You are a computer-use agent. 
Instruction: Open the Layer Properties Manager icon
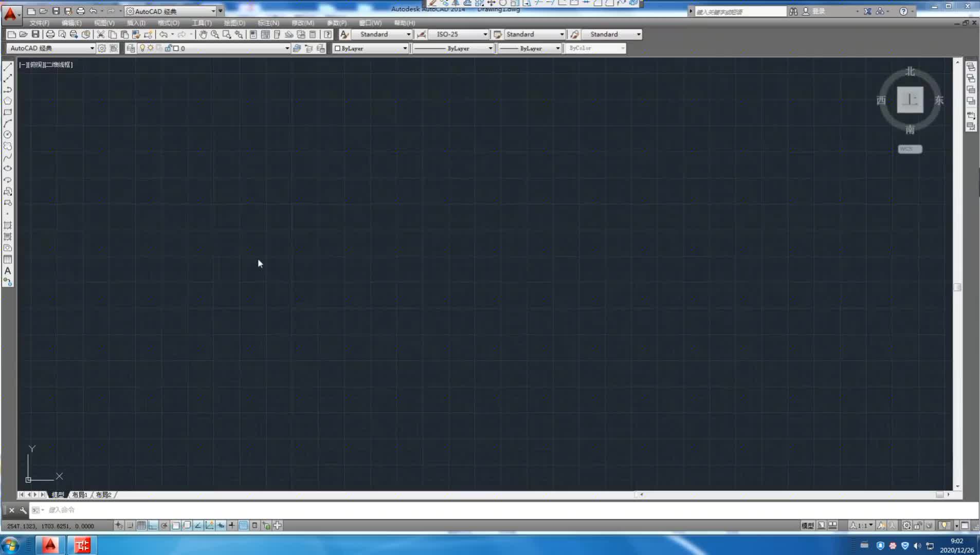tap(131, 48)
